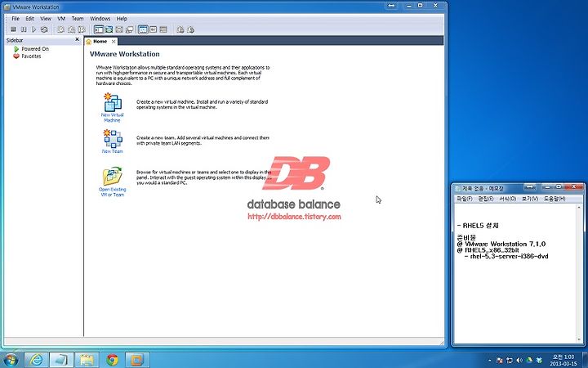Click the 'rhel-5.3-server-i386-dvd' line in Notepad
This screenshot has width=588, height=368.
[506, 257]
